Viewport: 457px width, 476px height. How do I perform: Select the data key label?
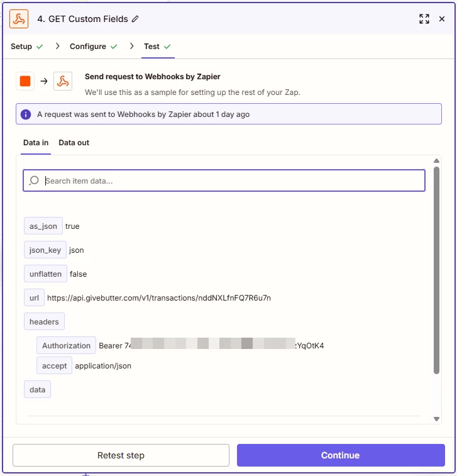tap(37, 389)
